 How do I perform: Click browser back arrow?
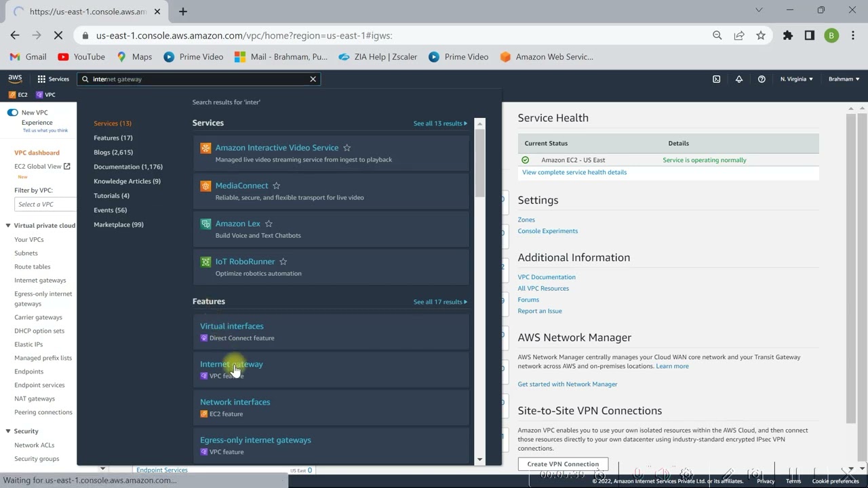[x=15, y=35]
